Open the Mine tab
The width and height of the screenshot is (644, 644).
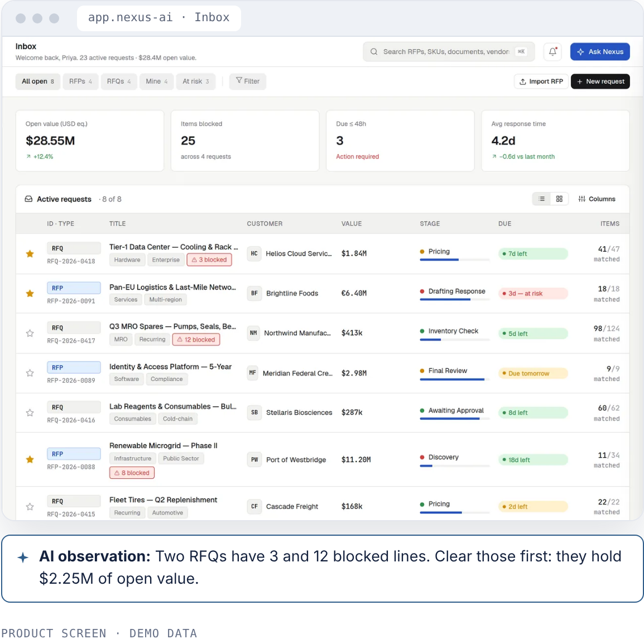156,81
